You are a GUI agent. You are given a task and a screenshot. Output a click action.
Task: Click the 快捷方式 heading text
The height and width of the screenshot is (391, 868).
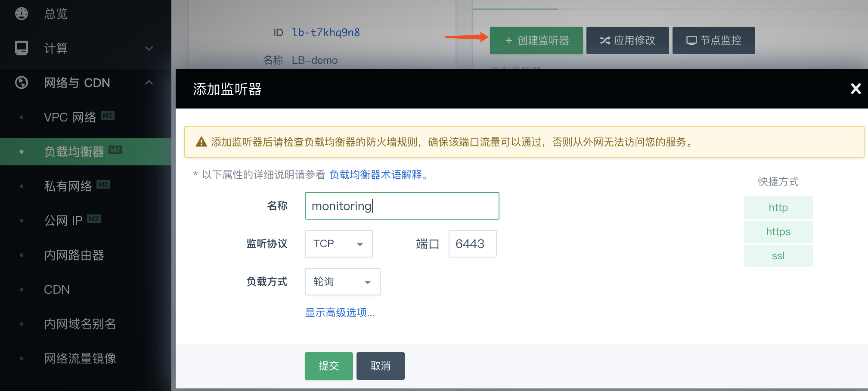pyautogui.click(x=778, y=182)
